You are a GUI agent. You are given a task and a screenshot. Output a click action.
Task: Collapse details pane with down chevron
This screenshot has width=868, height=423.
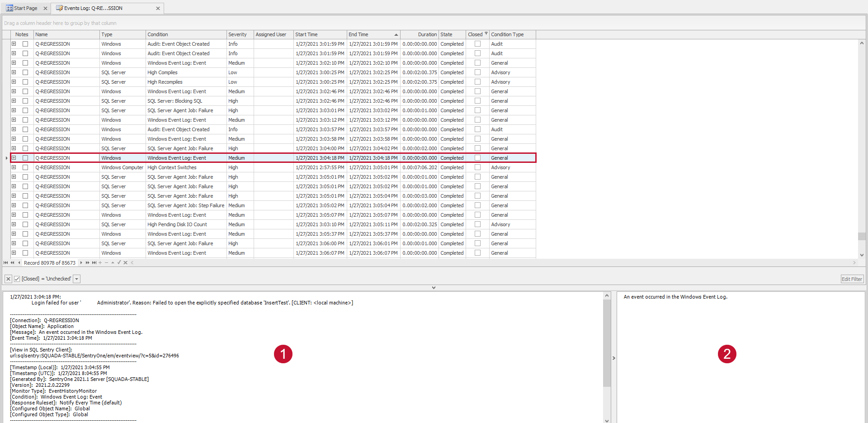click(434, 288)
